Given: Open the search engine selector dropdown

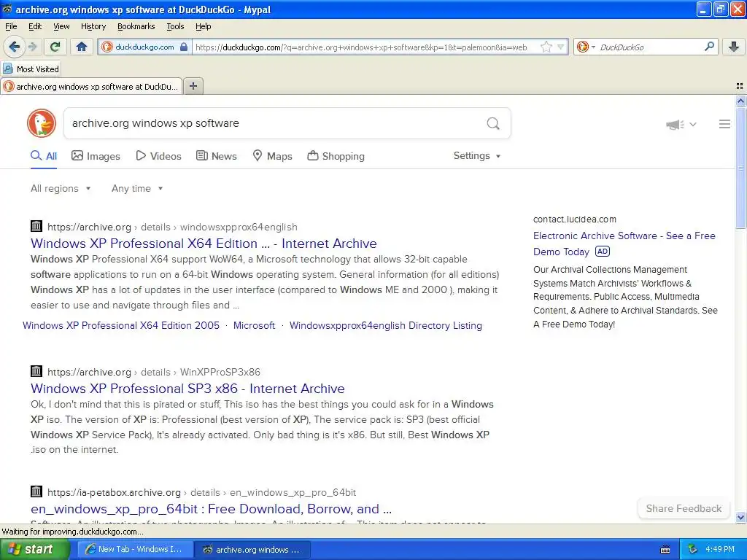Looking at the screenshot, I should click(586, 47).
